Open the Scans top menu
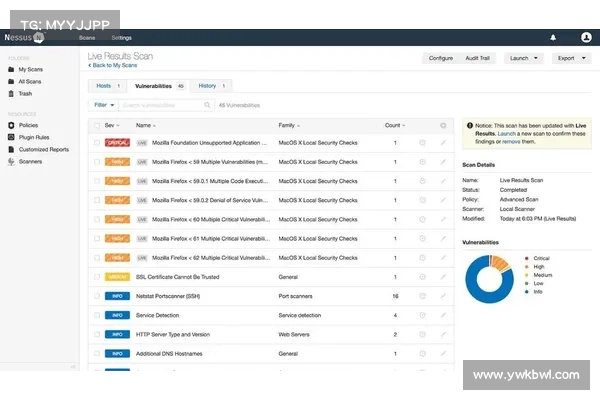Image resolution: width=600 pixels, height=400 pixels. click(x=87, y=38)
